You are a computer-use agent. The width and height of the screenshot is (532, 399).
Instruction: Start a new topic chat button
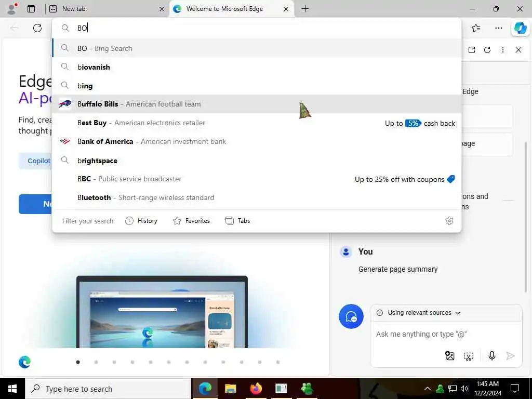(x=351, y=316)
